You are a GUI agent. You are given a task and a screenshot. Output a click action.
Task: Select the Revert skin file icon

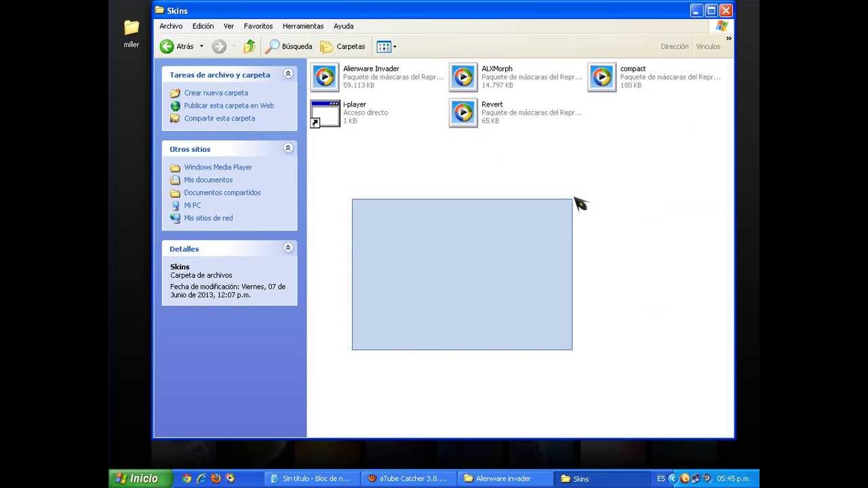(x=463, y=113)
